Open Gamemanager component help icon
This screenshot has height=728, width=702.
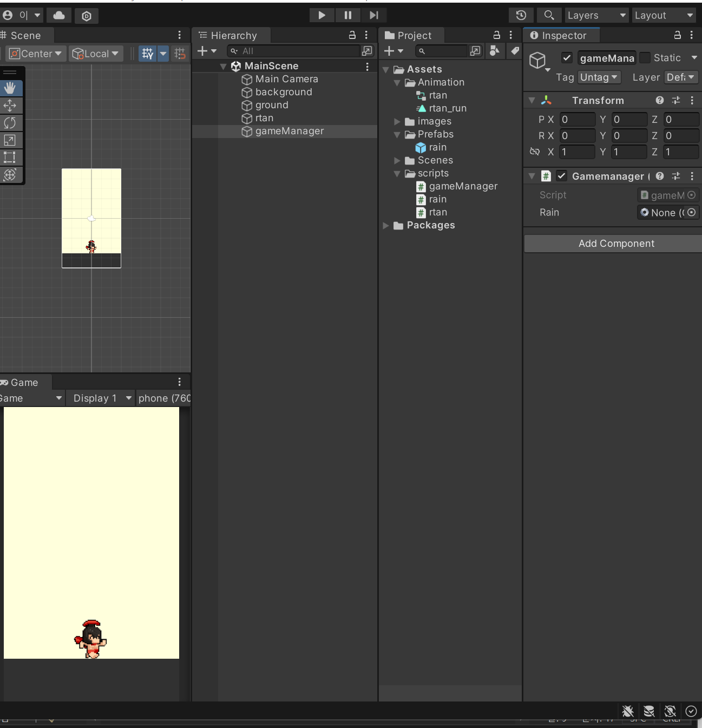[x=660, y=176]
